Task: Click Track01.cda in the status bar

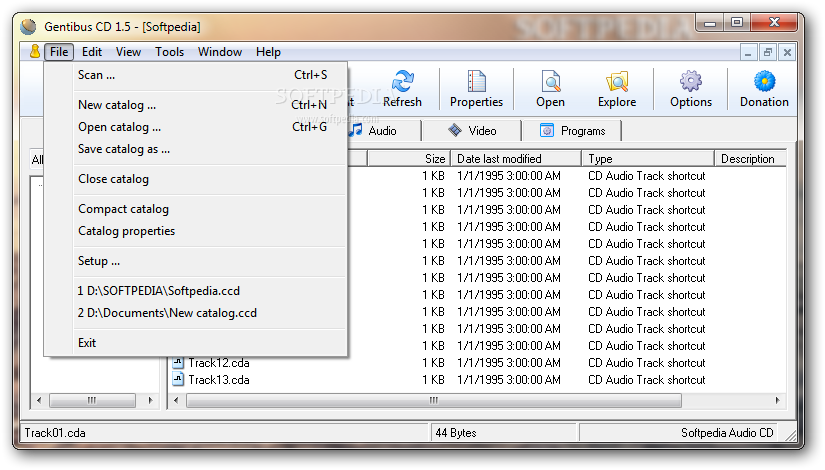Action: [55, 433]
